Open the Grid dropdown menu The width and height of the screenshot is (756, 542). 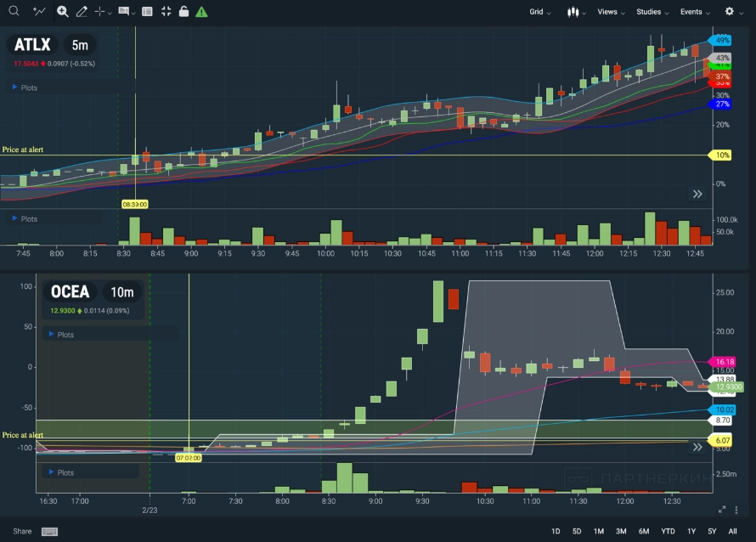pyautogui.click(x=540, y=12)
